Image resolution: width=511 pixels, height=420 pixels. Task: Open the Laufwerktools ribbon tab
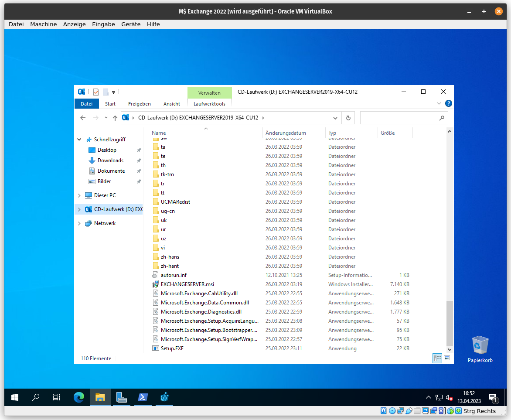(210, 104)
